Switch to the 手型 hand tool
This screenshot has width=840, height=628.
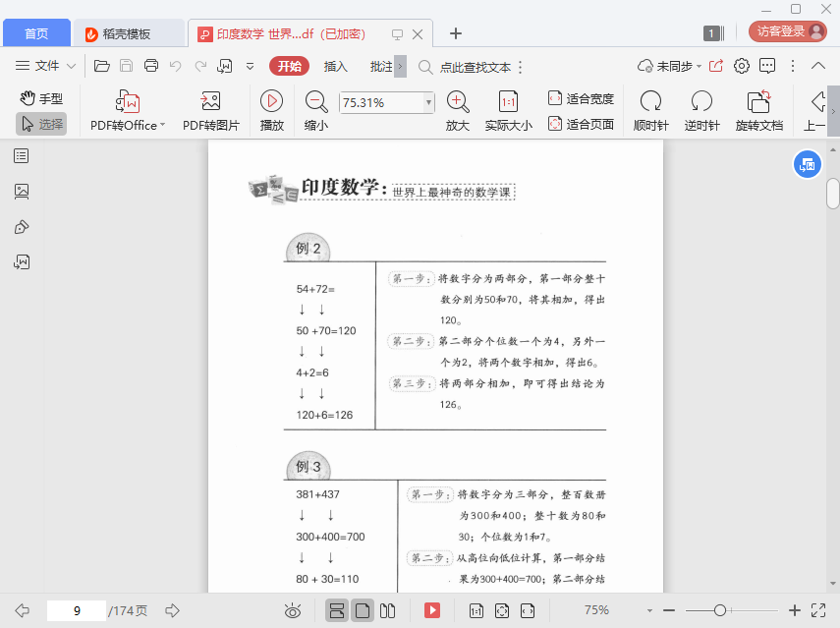[x=41, y=98]
